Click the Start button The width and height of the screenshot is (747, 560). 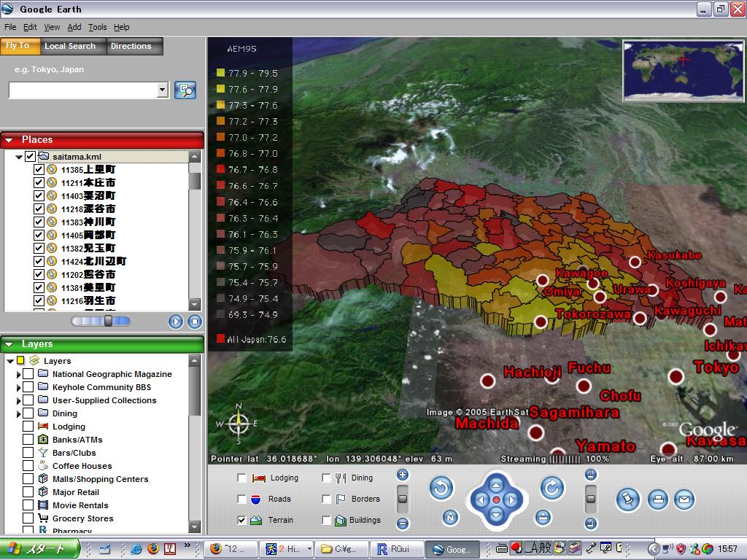coord(39,549)
